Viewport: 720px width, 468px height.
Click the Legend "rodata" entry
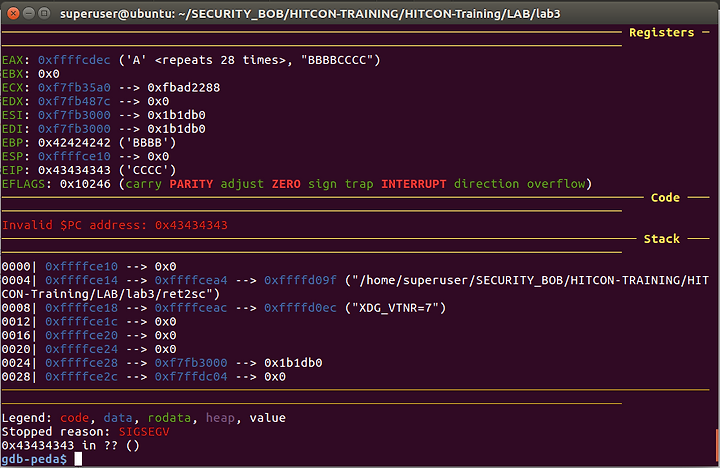[x=169, y=418]
